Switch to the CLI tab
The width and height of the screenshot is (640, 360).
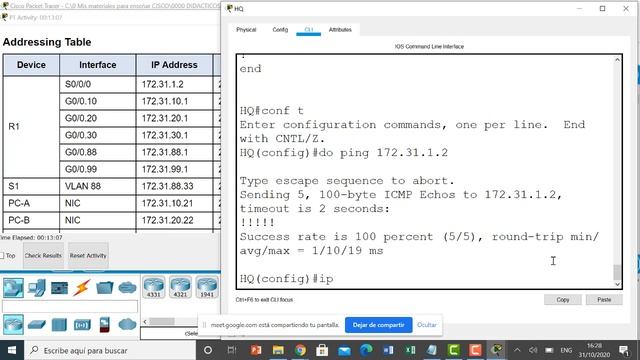309,30
